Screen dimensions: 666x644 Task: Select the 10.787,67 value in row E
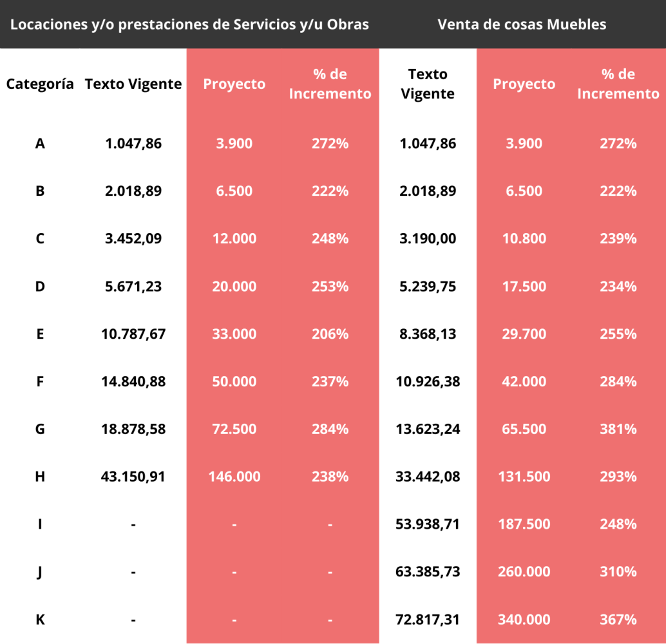click(x=133, y=334)
